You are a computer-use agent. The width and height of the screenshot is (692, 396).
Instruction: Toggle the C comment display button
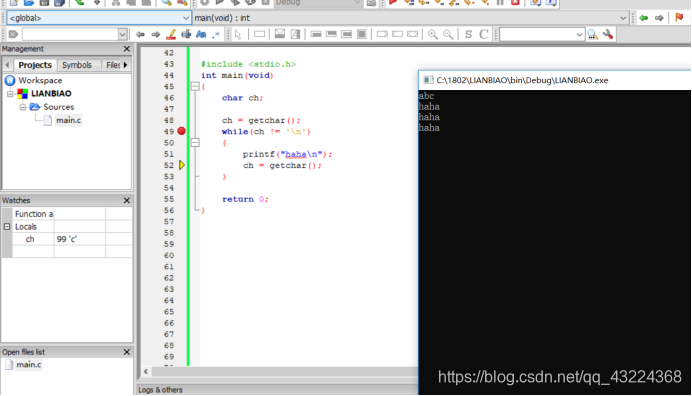pyautogui.click(x=484, y=34)
